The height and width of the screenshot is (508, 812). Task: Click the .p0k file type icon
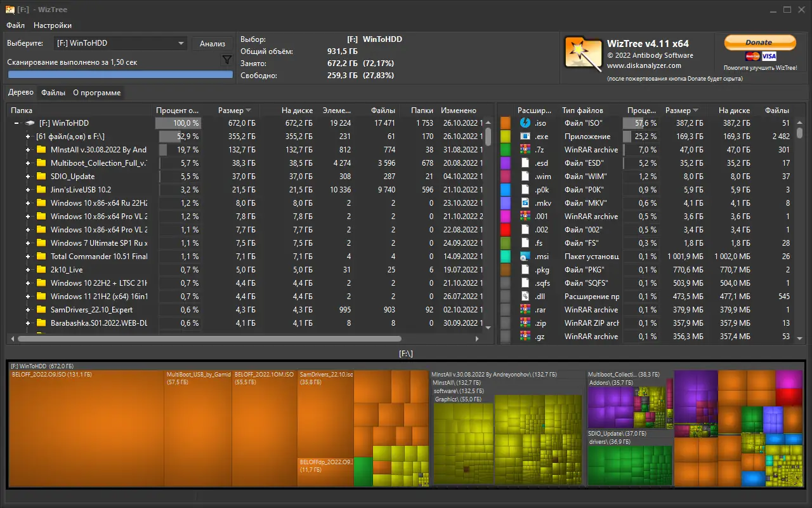525,190
